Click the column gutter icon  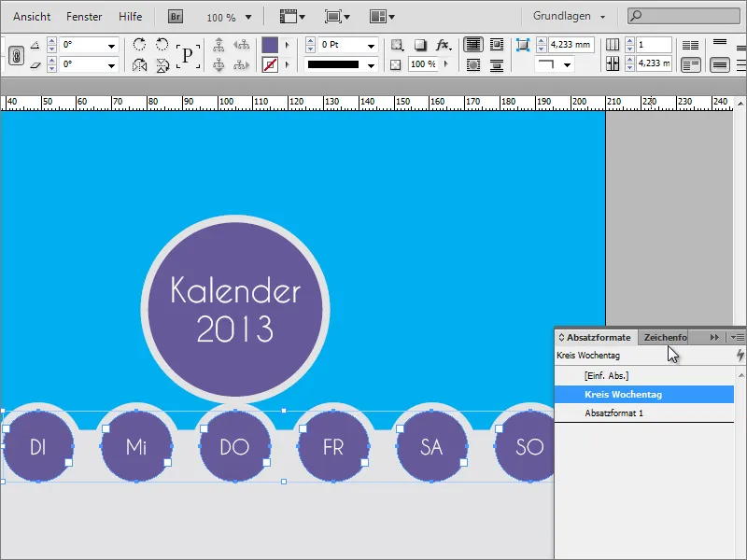613,63
